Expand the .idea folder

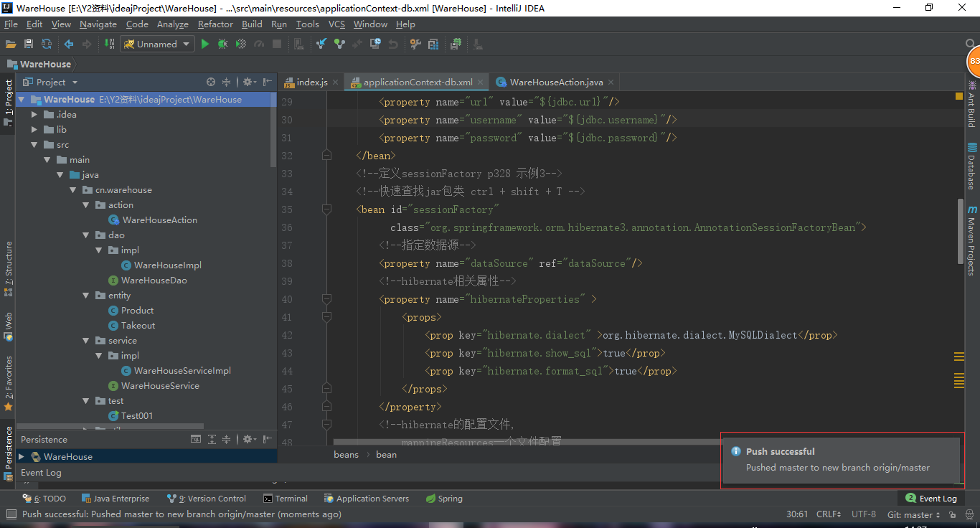click(34, 115)
